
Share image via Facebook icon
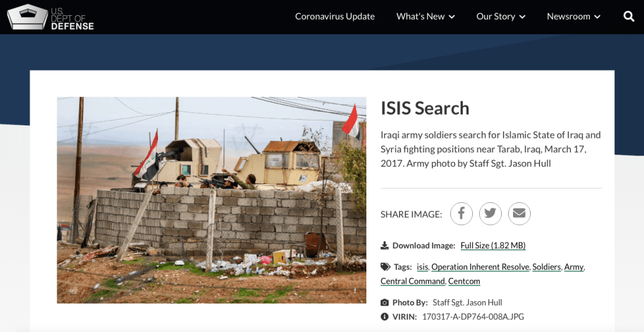tap(461, 214)
